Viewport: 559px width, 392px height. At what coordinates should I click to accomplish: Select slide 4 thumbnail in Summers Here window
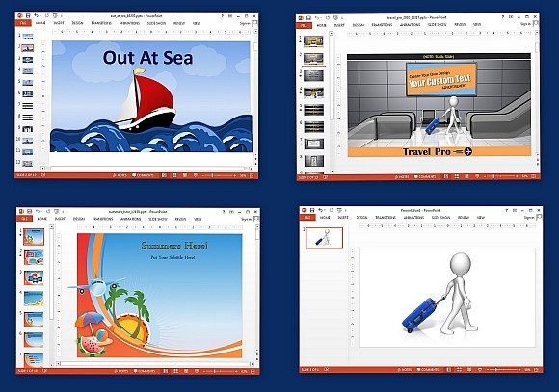pyautogui.click(x=34, y=299)
